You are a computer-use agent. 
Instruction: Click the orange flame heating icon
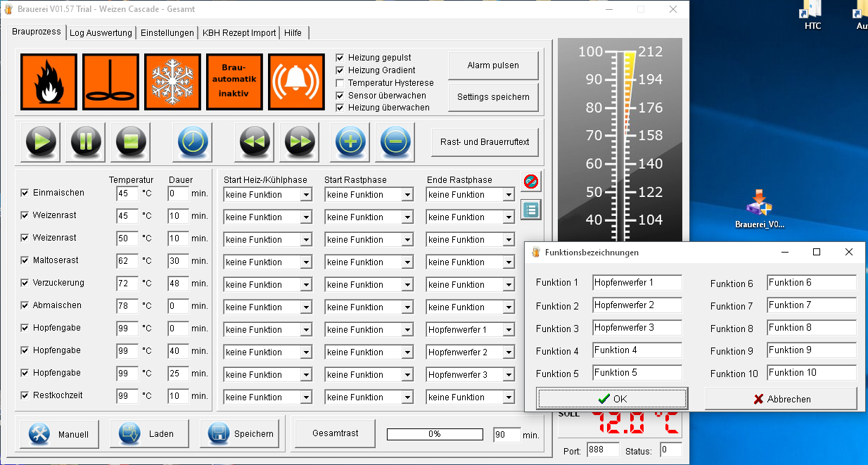(x=49, y=82)
